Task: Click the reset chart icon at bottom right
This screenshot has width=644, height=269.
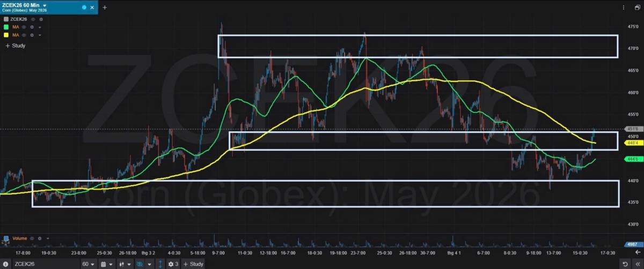Action: (625, 264)
